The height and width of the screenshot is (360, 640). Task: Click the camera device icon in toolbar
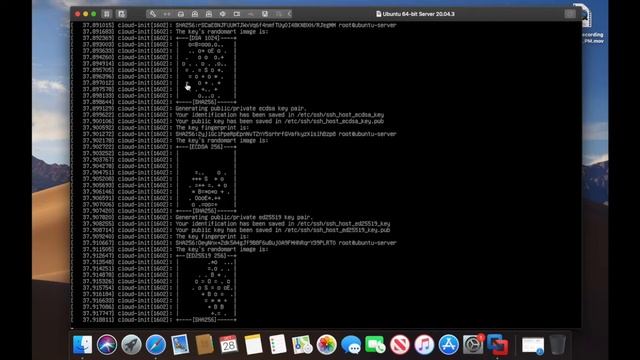[x=237, y=14]
